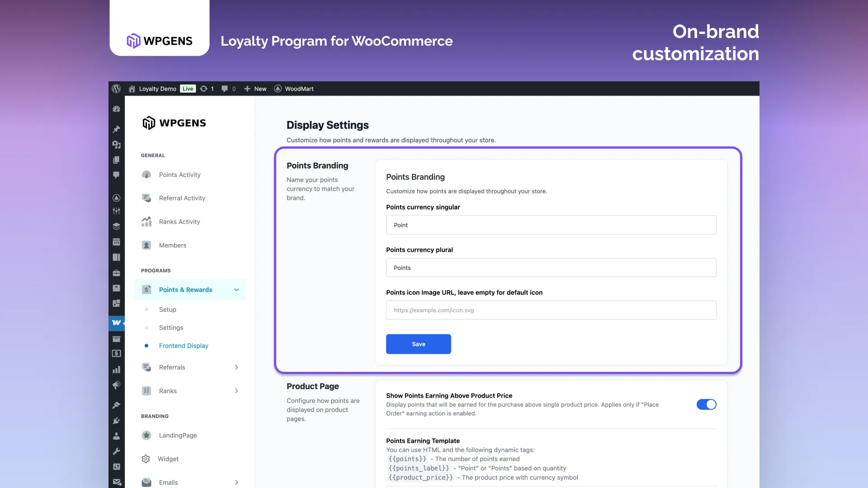Click the Points icon Image URL field
The image size is (868, 488).
[x=551, y=310]
